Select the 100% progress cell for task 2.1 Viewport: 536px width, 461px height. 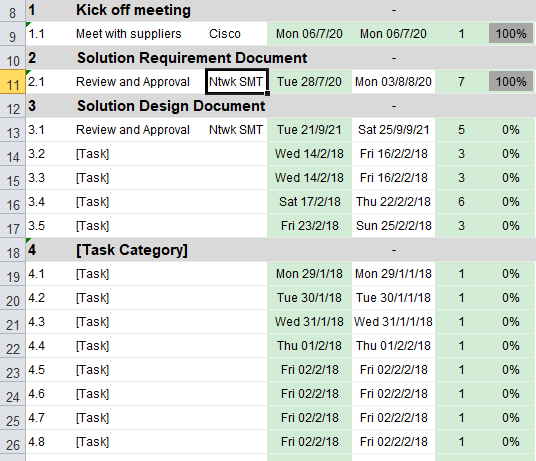511,82
